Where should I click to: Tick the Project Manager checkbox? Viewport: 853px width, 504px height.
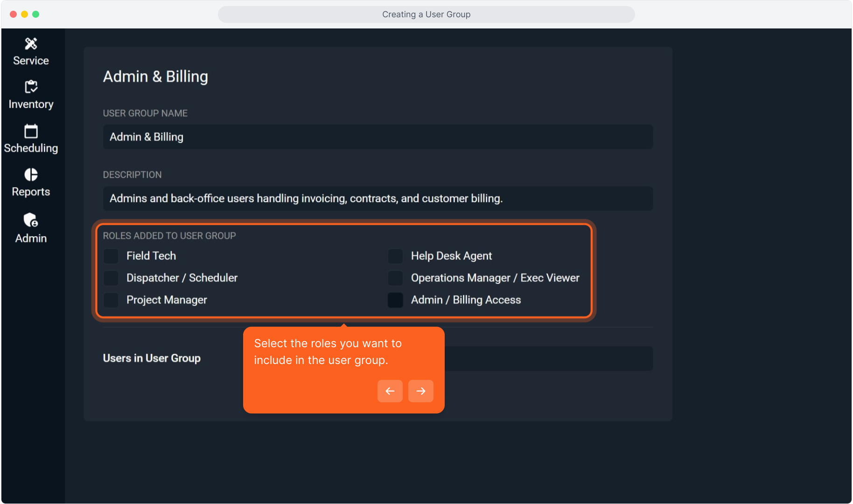111,300
